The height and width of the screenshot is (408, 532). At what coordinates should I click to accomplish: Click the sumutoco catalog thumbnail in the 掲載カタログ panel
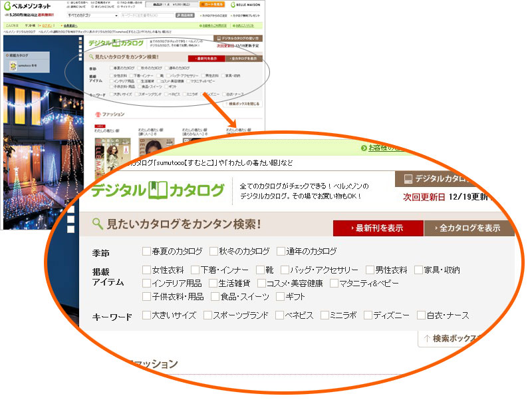pyautogui.click(x=13, y=66)
